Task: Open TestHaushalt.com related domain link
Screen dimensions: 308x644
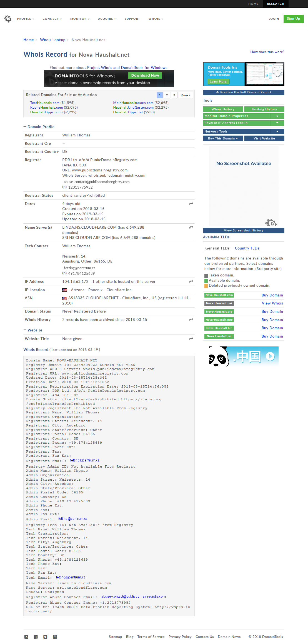Action: pos(45,103)
